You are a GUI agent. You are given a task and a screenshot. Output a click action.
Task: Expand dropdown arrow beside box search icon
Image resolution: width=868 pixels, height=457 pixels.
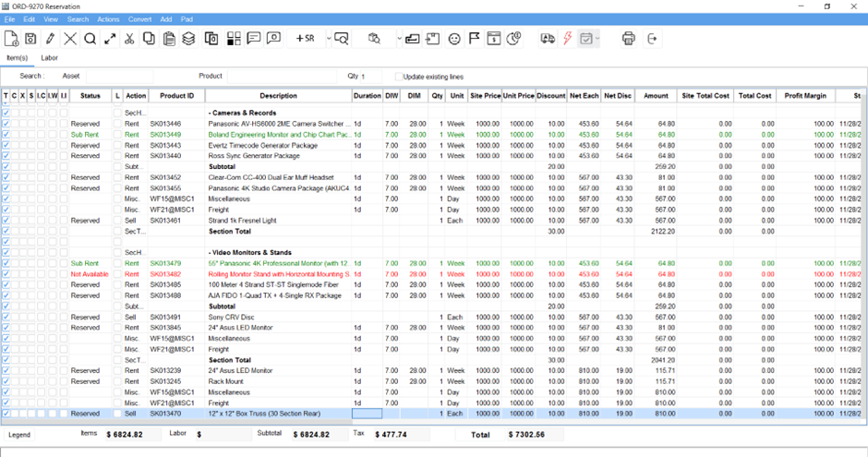pyautogui.click(x=399, y=39)
